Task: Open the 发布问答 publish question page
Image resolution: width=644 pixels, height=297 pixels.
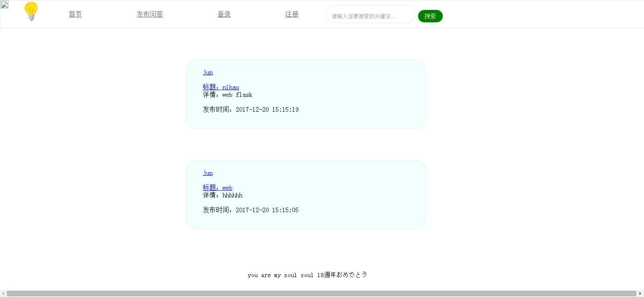Action: click(150, 14)
